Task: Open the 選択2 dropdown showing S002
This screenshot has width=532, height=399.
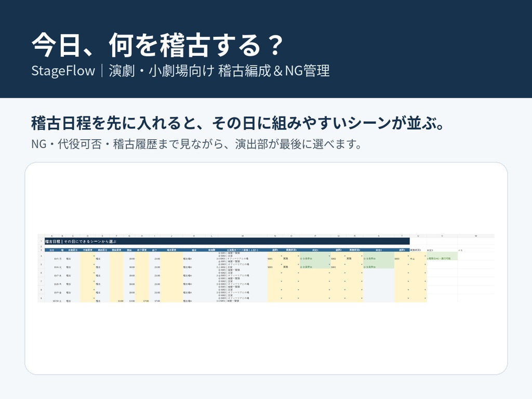Action: [x=345, y=256]
